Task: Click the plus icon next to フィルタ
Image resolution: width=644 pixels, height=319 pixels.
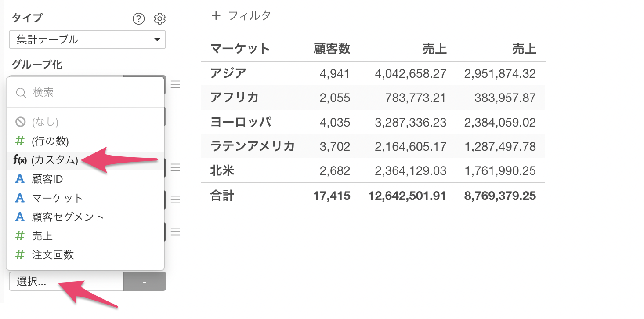Action: 215,16
